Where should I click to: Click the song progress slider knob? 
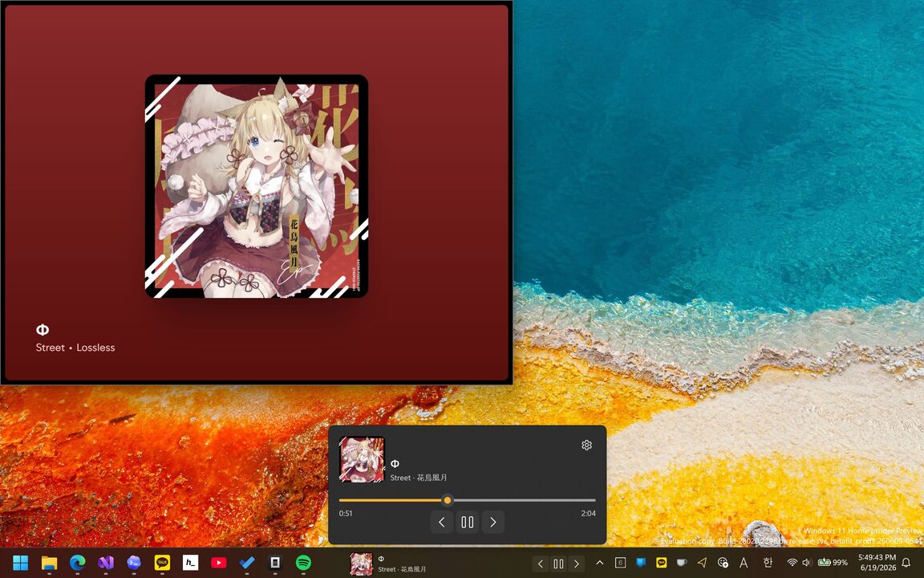coord(448,500)
